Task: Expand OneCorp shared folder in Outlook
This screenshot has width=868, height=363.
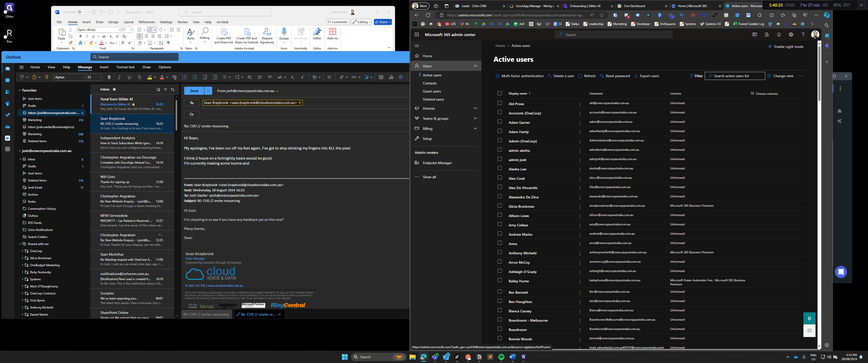Action: pyautogui.click(x=22, y=251)
